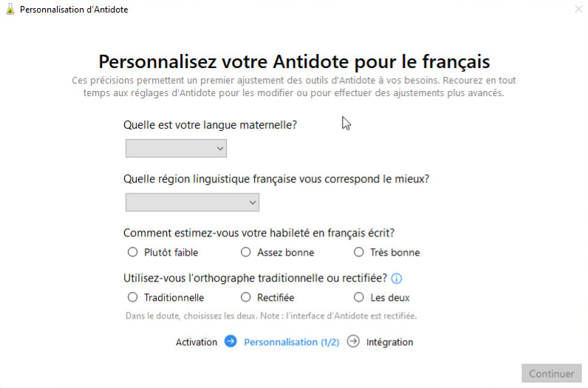Choose the Très bonne radio option
The width and height of the screenshot is (588, 388).
[x=359, y=252]
